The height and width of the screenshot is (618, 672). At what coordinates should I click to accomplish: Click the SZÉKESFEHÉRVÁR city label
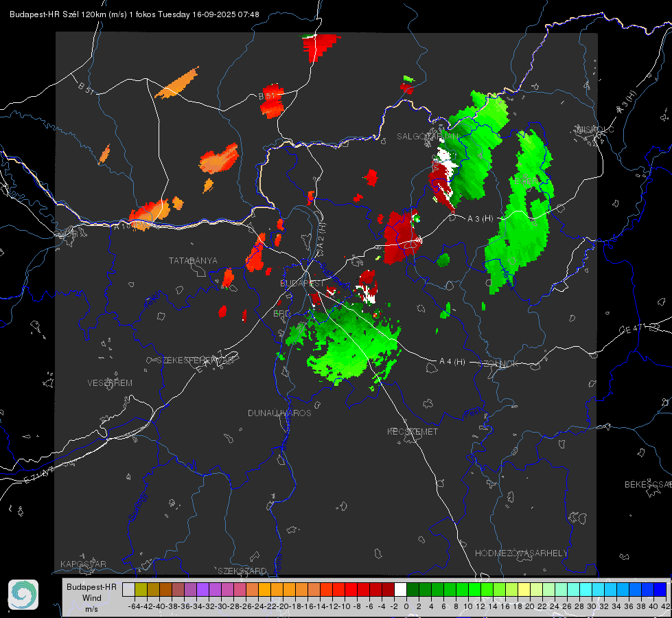click(x=195, y=360)
